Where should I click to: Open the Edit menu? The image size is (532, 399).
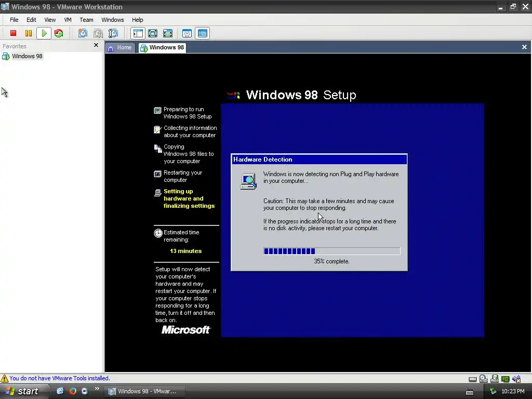(x=31, y=20)
